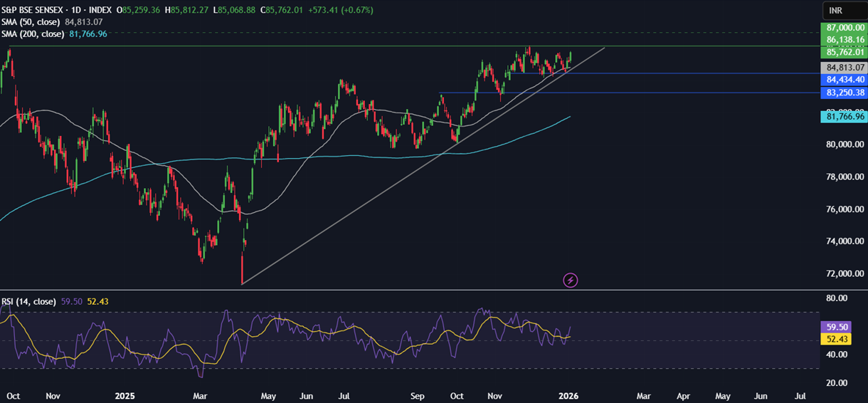Click the blue 84,434.40 horizontal line label
Viewport: 868px width, 403px height.
click(845, 80)
